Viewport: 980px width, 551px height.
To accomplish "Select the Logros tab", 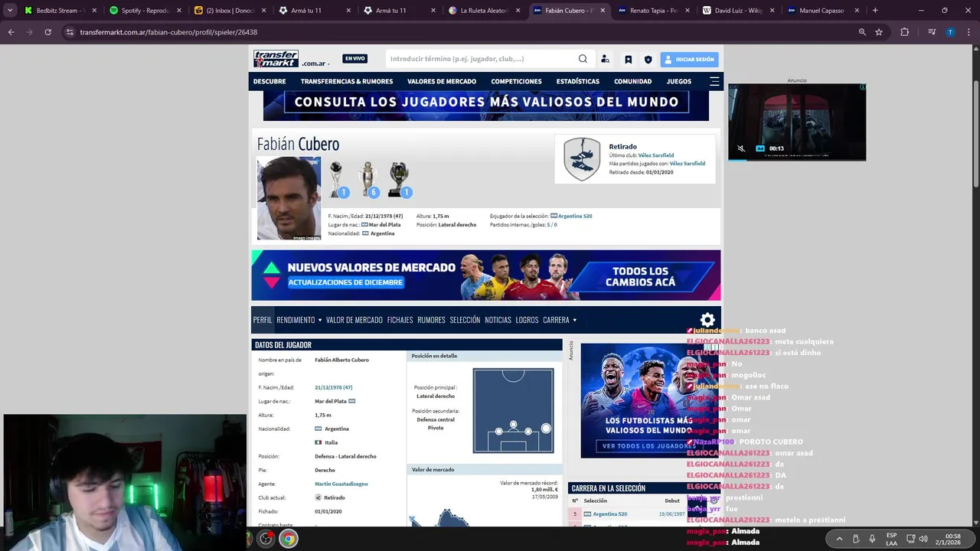I will click(x=527, y=320).
